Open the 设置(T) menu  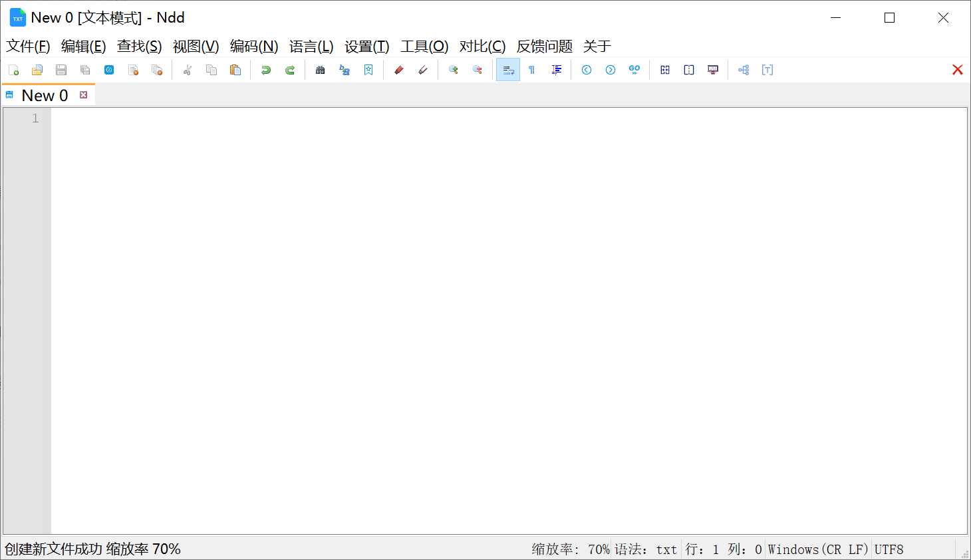click(366, 46)
